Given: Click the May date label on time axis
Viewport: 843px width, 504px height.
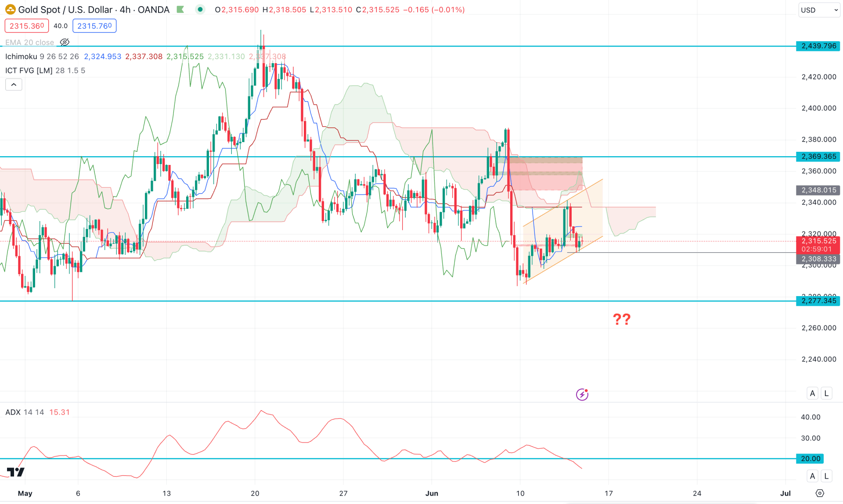Looking at the screenshot, I should tap(25, 493).
